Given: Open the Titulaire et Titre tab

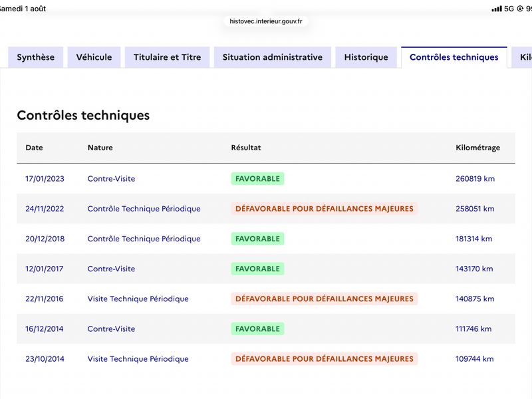Looking at the screenshot, I should 168,57.
